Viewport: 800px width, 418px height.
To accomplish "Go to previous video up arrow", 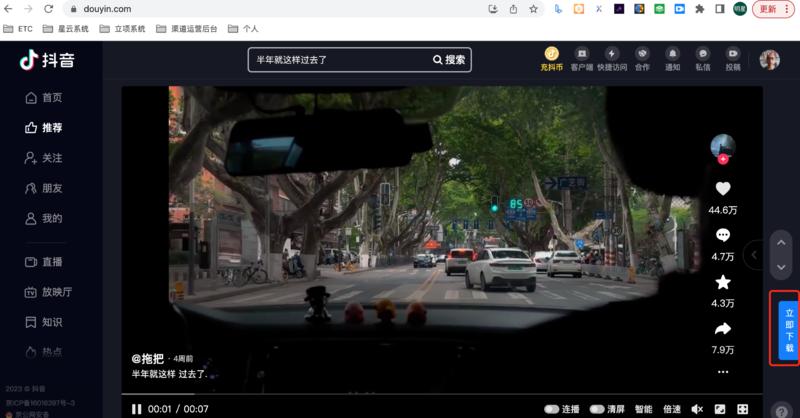I will (781, 243).
